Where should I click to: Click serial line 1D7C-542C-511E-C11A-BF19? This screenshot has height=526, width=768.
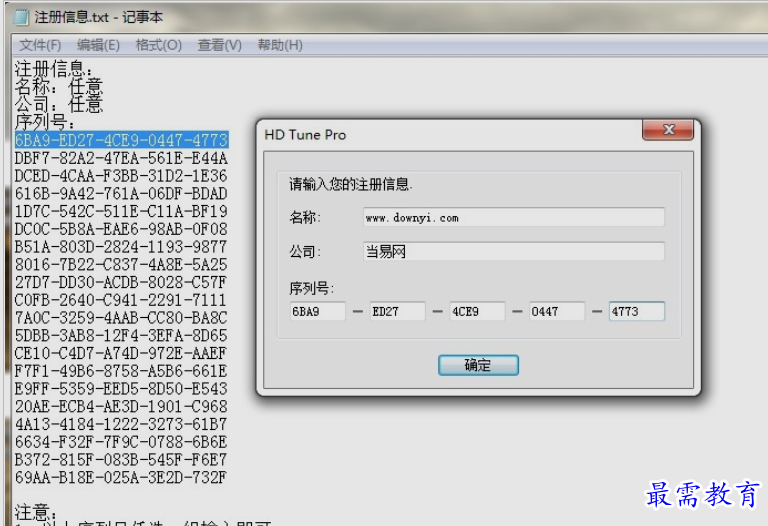pyautogui.click(x=121, y=211)
